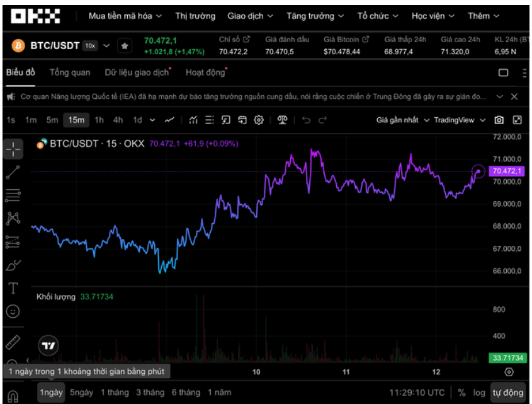Open price scale settings gear icon

tap(509, 372)
